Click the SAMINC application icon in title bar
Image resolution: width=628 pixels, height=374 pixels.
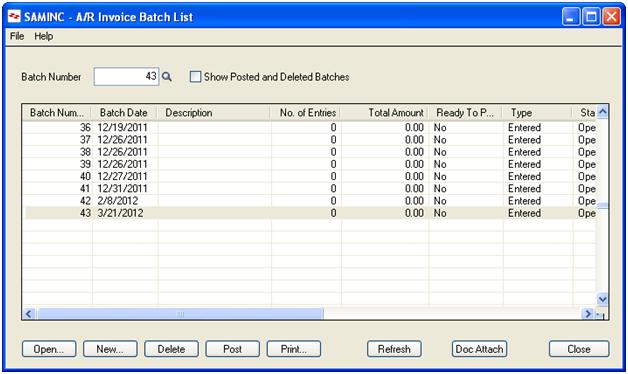pos(14,17)
